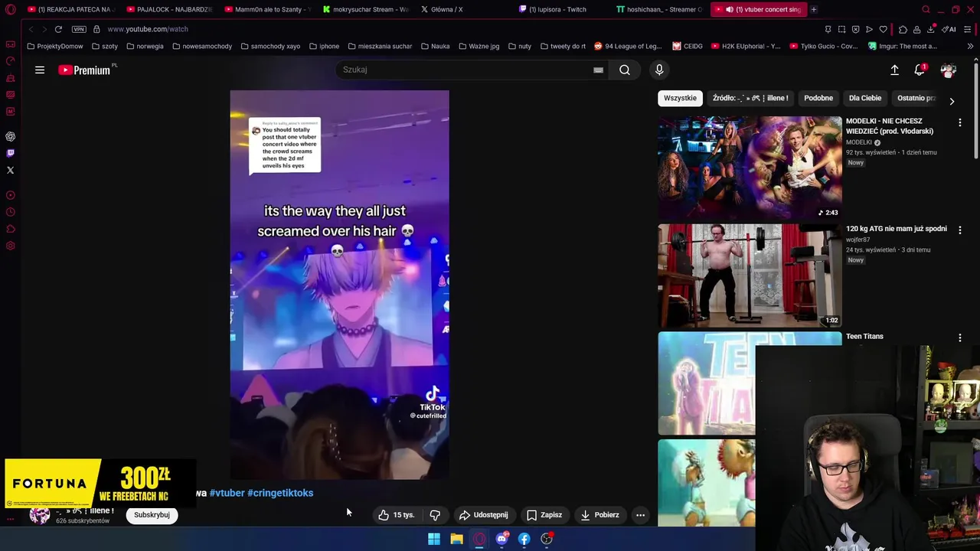Open sidebar Player icon
Image resolution: width=980 pixels, height=551 pixels.
pyautogui.click(x=11, y=195)
